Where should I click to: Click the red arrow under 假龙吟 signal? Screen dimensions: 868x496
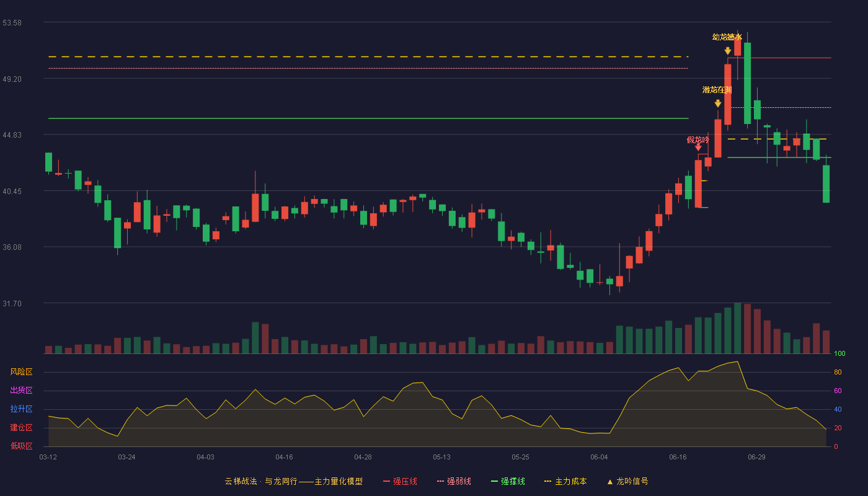[698, 147]
